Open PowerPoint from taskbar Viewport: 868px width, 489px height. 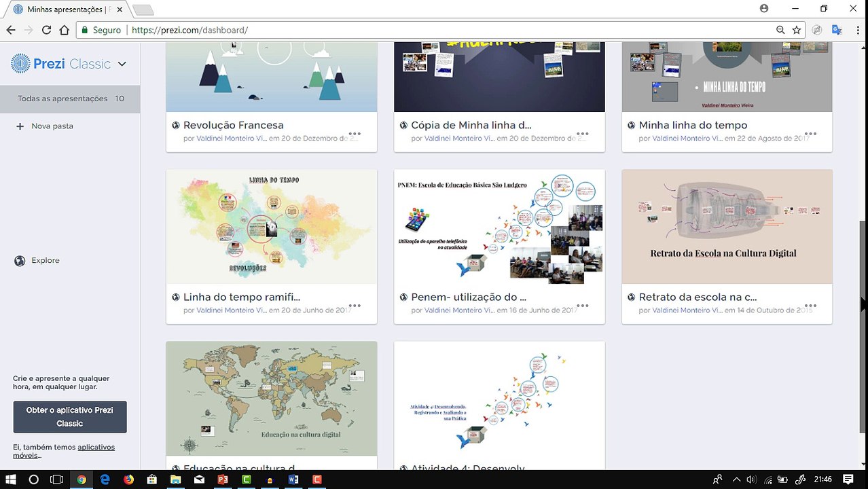pyautogui.click(x=222, y=479)
